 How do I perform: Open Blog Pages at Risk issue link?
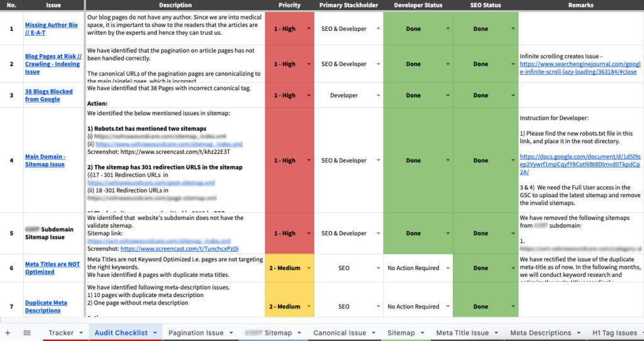click(53, 64)
